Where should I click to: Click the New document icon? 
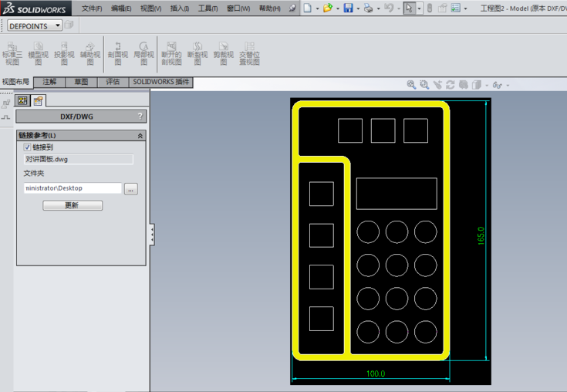[307, 8]
